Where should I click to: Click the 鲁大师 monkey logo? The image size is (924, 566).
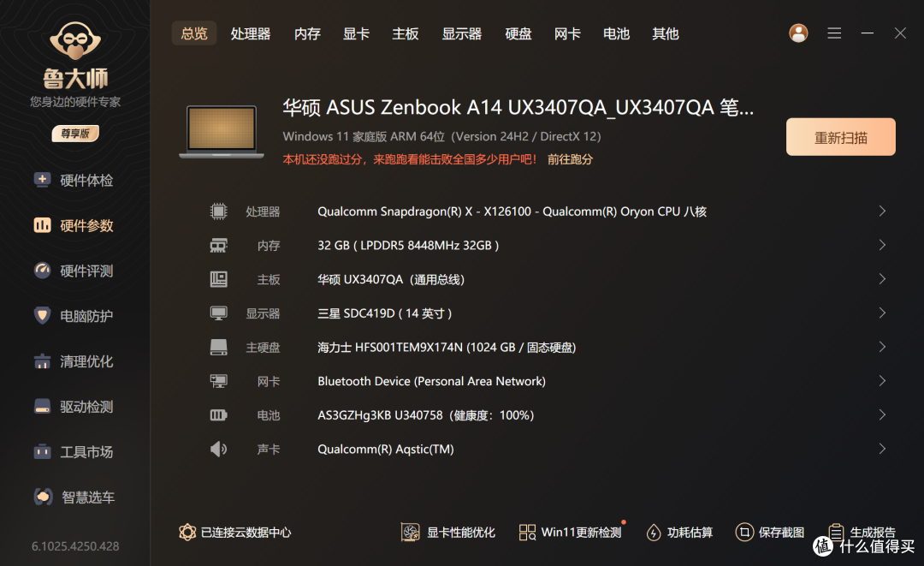click(75, 41)
